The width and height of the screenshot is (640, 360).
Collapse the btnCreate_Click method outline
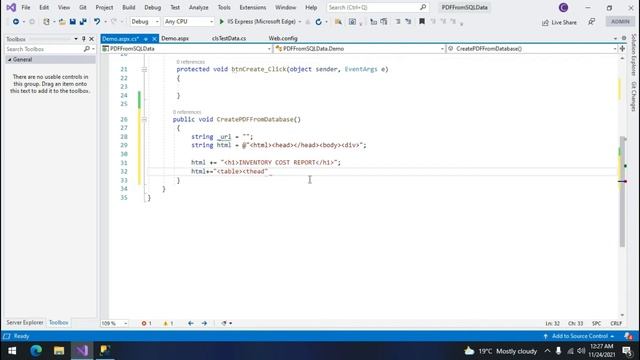coord(144,69)
